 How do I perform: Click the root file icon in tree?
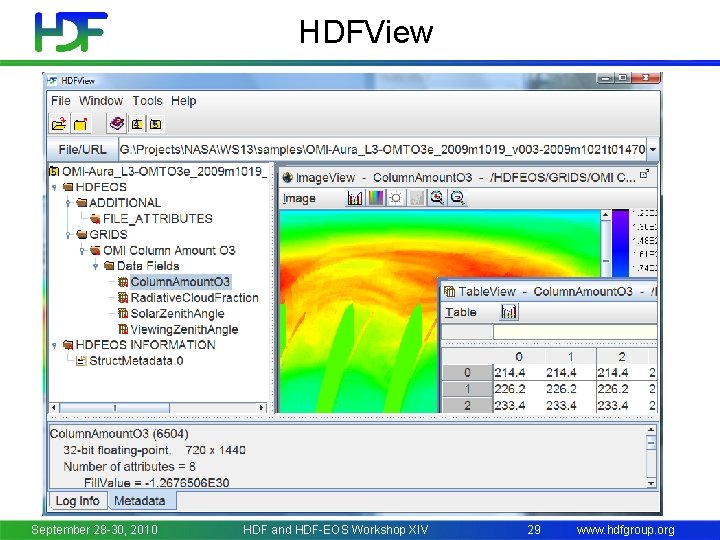54,172
